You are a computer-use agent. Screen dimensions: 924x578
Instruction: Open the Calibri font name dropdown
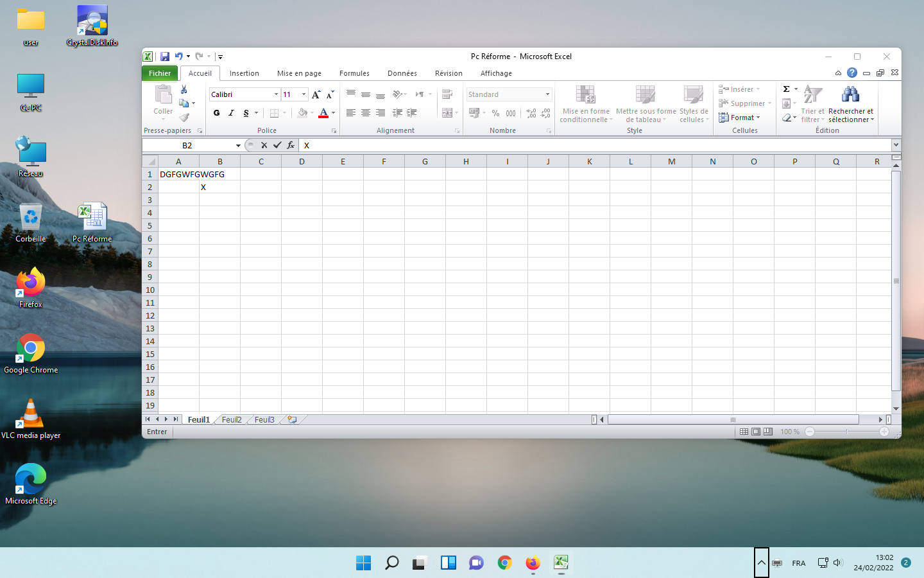276,94
